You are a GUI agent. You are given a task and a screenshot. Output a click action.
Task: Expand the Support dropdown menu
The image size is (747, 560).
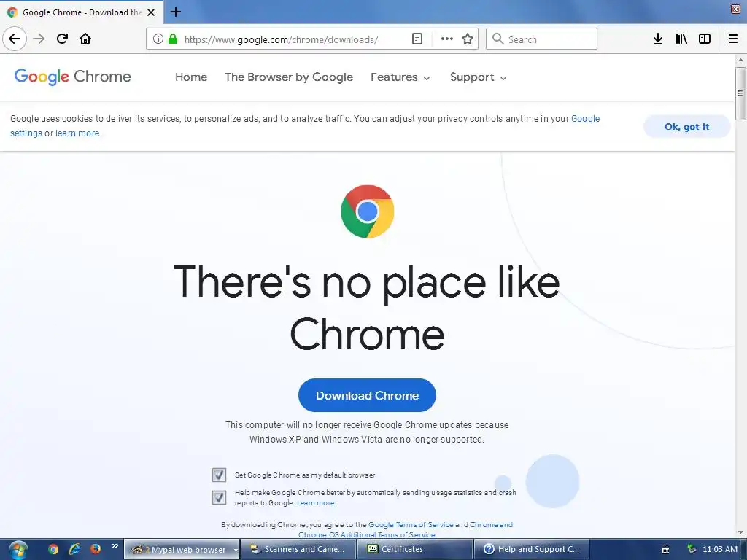(x=478, y=77)
